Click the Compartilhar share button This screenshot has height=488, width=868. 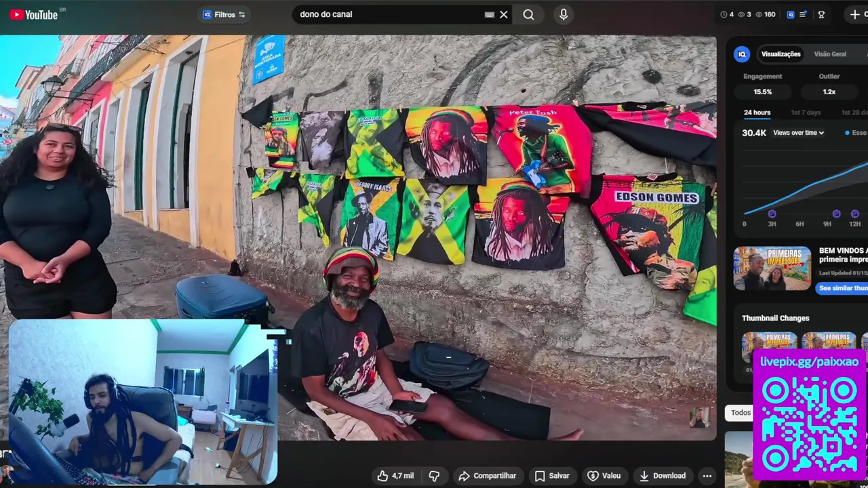coord(487,476)
